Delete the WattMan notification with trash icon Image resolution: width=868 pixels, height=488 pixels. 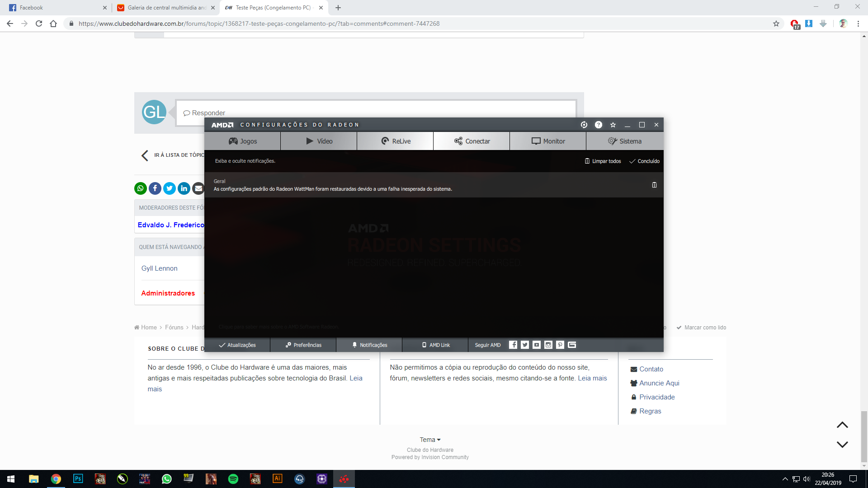(654, 185)
